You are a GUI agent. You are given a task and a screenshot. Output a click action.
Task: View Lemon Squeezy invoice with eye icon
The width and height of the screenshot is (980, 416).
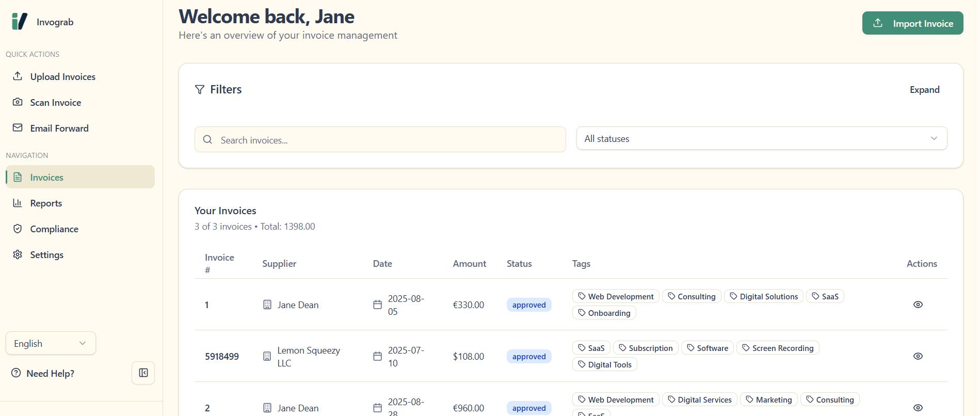[x=918, y=356]
